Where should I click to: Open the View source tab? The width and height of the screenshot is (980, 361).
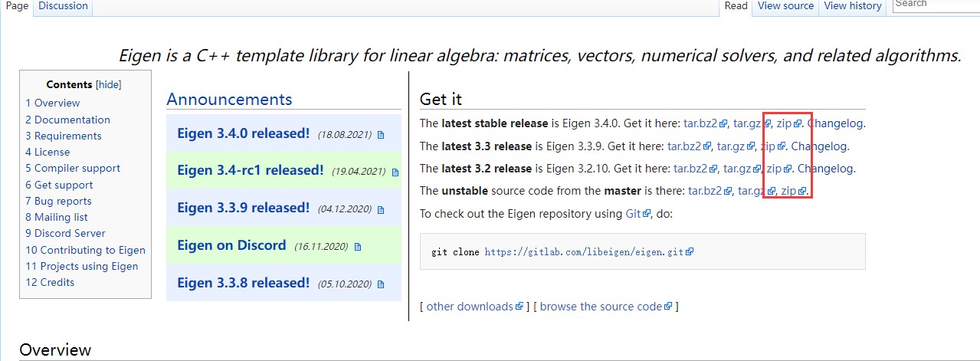(785, 6)
